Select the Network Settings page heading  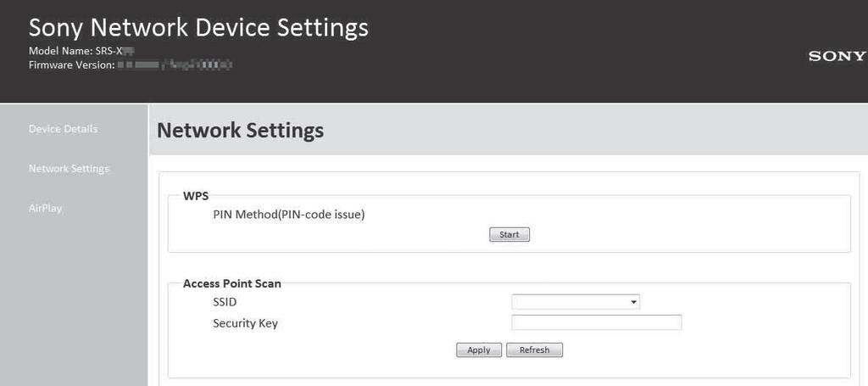(240, 131)
